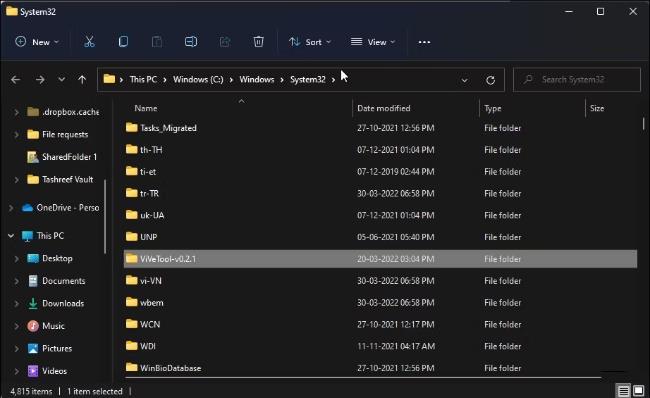This screenshot has width=650, height=398.
Task: Click Windows breadcrumb segment
Action: coord(257,79)
